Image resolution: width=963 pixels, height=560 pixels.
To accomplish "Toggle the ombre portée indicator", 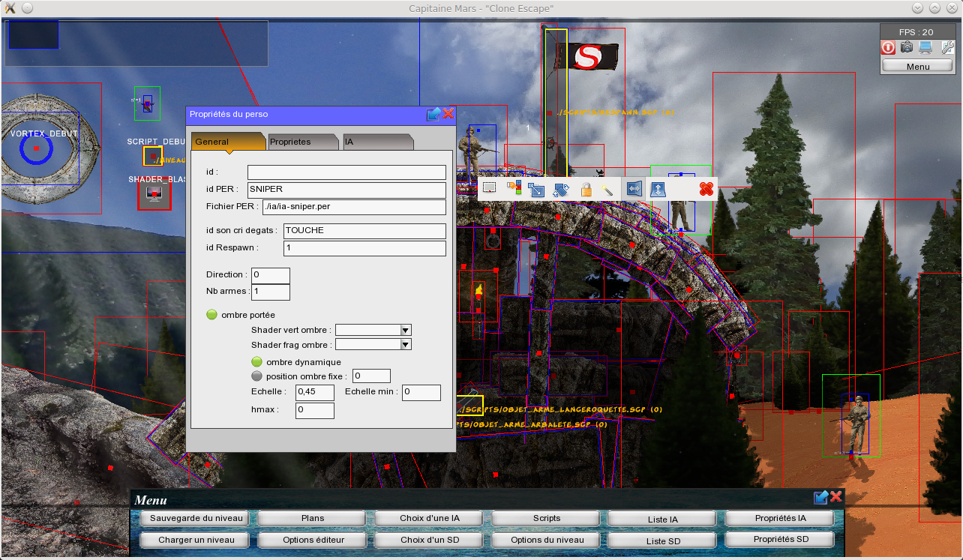I will pos(211,314).
